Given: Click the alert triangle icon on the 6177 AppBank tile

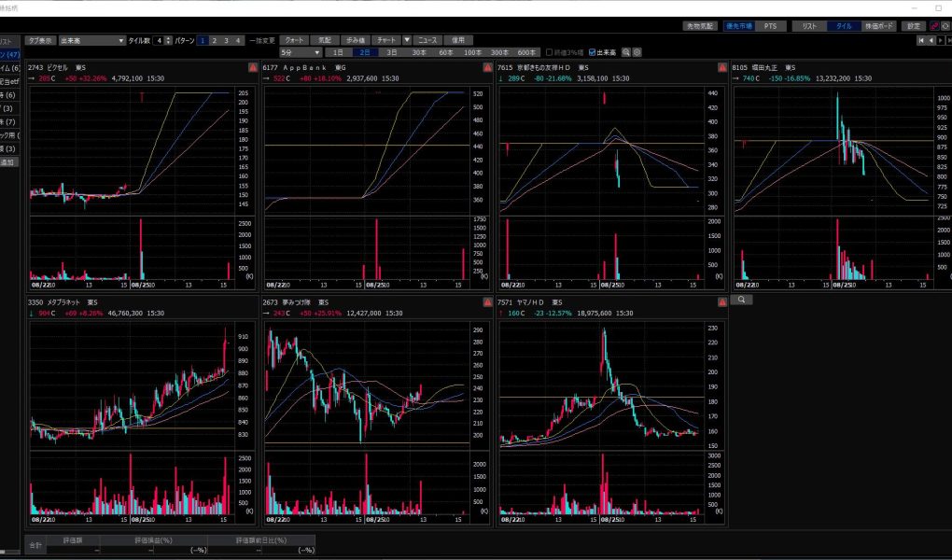Looking at the screenshot, I should (487, 68).
